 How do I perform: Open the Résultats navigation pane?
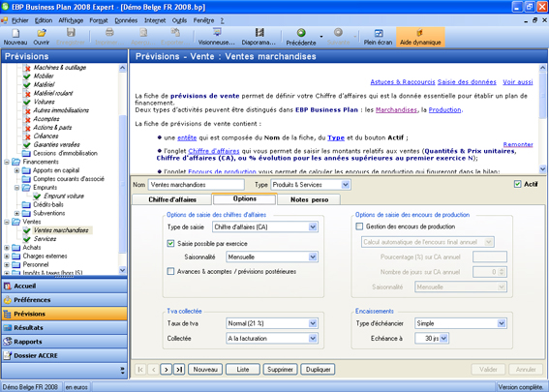point(65,327)
